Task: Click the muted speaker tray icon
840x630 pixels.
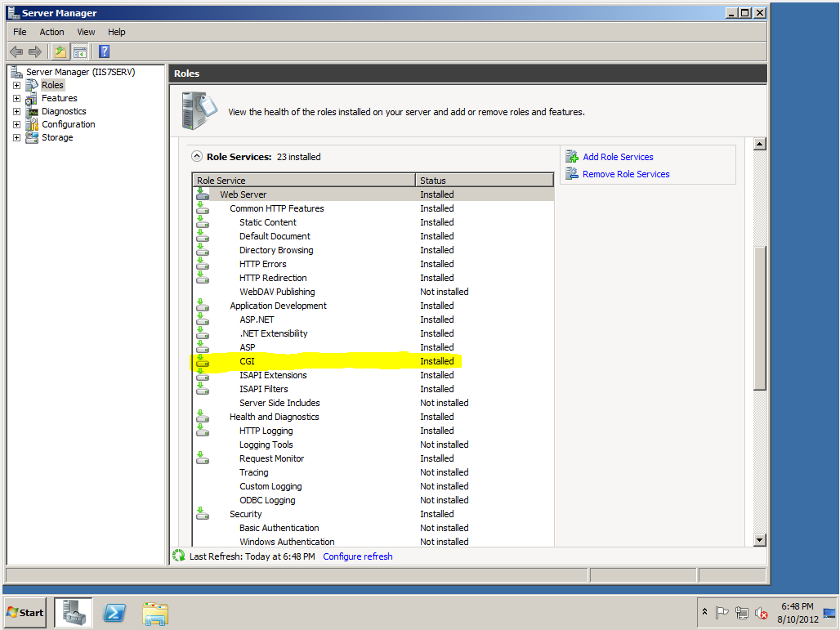Action: [761, 612]
